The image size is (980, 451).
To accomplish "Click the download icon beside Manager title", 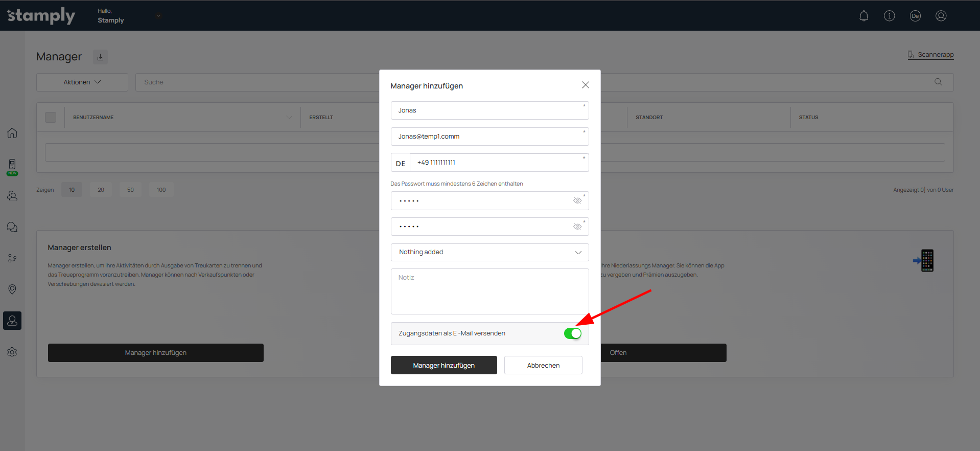I will [100, 57].
